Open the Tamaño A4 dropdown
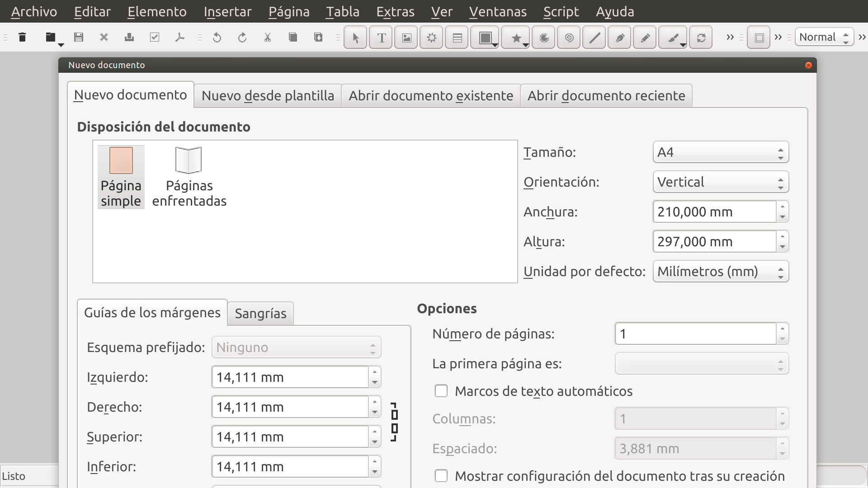The height and width of the screenshot is (488, 868). [x=721, y=152]
